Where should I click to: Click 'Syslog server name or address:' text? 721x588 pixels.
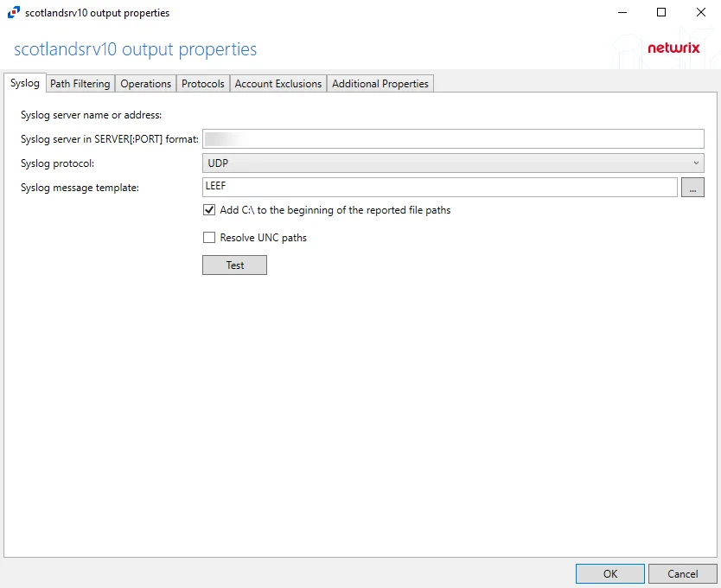(91, 115)
